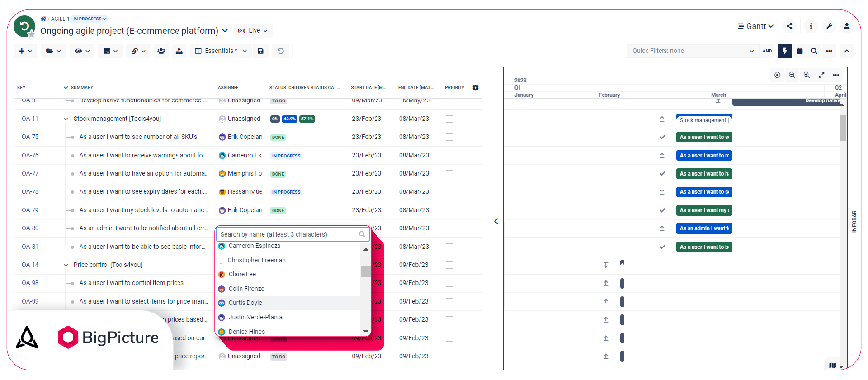Open the eye view options dropdown
The height and width of the screenshot is (380, 868).
click(82, 51)
